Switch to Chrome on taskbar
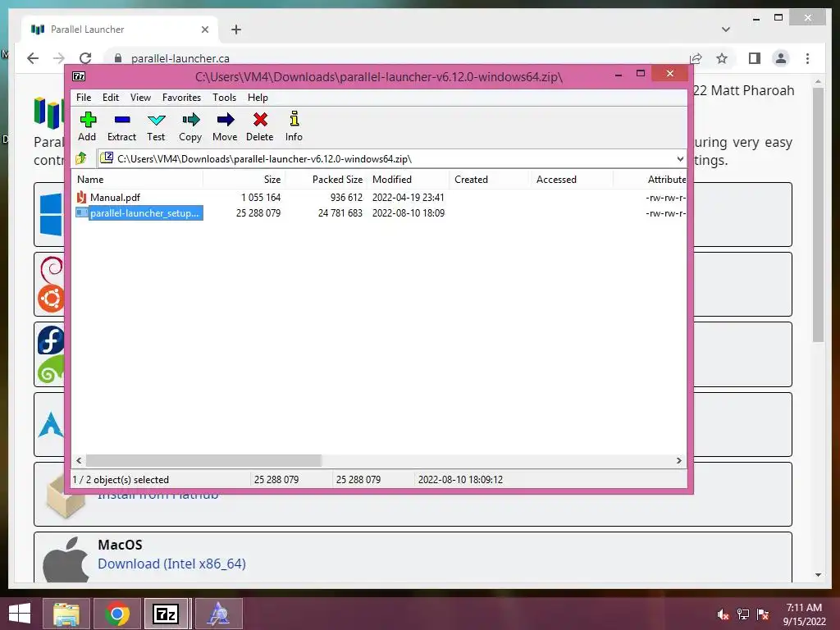This screenshot has width=840, height=630. (117, 614)
